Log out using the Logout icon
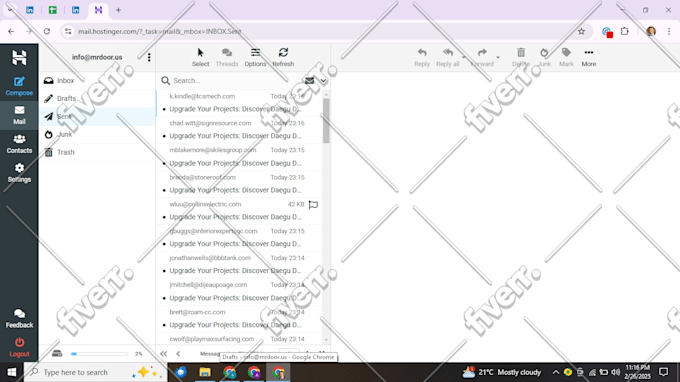 click(x=19, y=347)
